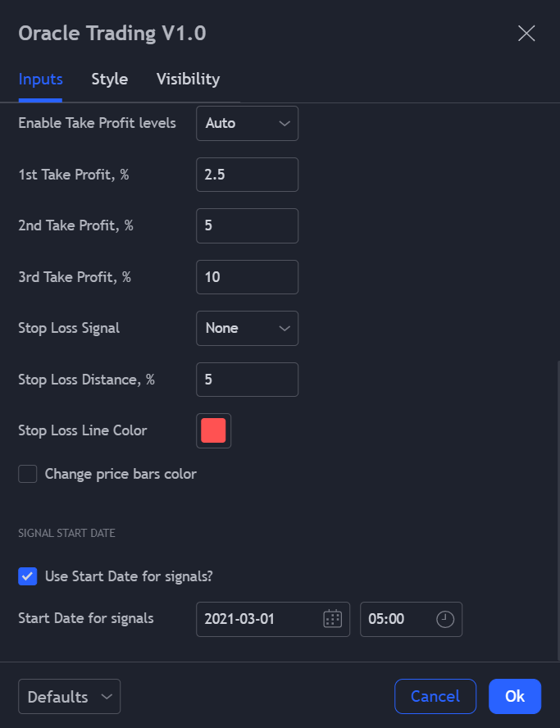Open the calendar date picker icon
560x728 pixels.
332,619
